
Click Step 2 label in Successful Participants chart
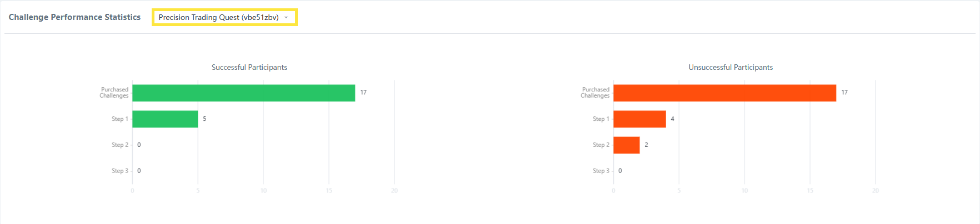pos(119,145)
